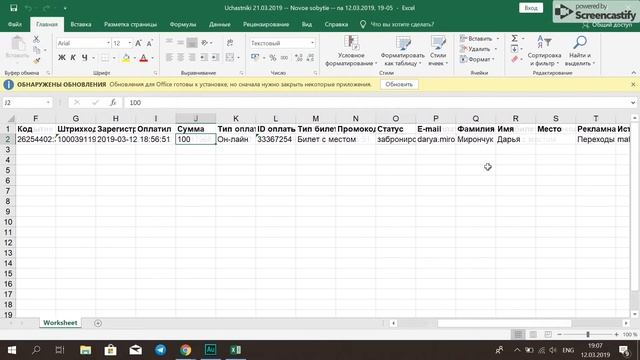
Task: Open Условное форматирование menu
Action: point(351,51)
